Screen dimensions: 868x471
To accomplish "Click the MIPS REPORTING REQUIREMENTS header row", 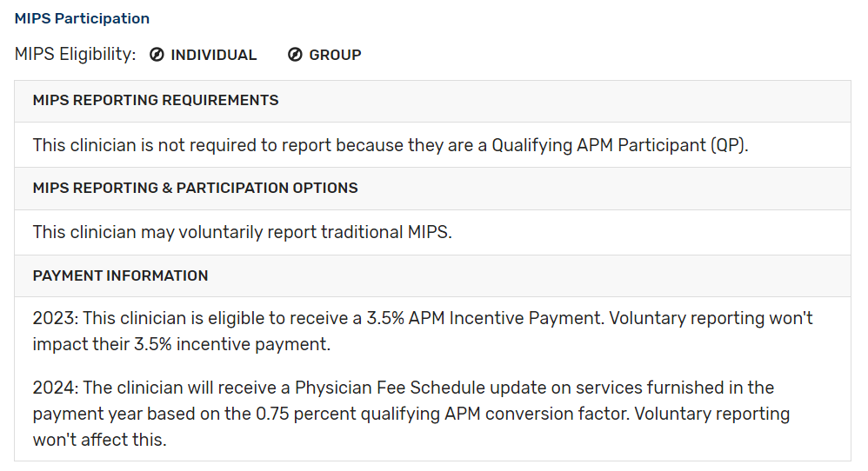I will [432, 101].
